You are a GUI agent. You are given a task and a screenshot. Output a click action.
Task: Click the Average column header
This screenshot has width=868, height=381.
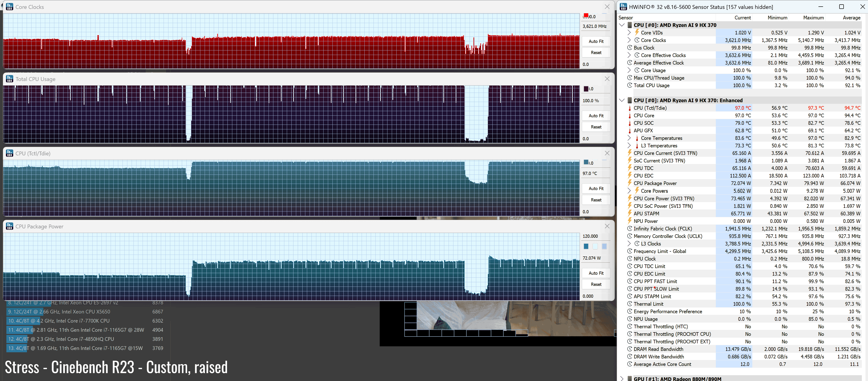click(x=851, y=18)
